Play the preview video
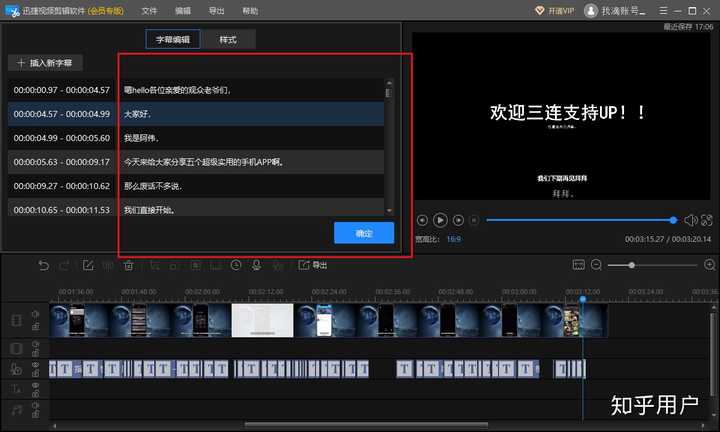Screen dimensions: 720x432 tap(440, 220)
